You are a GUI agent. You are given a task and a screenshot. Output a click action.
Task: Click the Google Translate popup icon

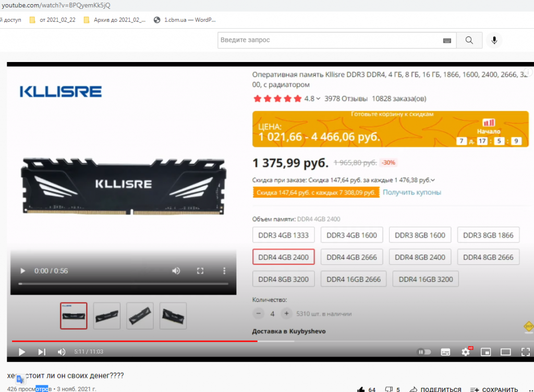click(x=20, y=379)
